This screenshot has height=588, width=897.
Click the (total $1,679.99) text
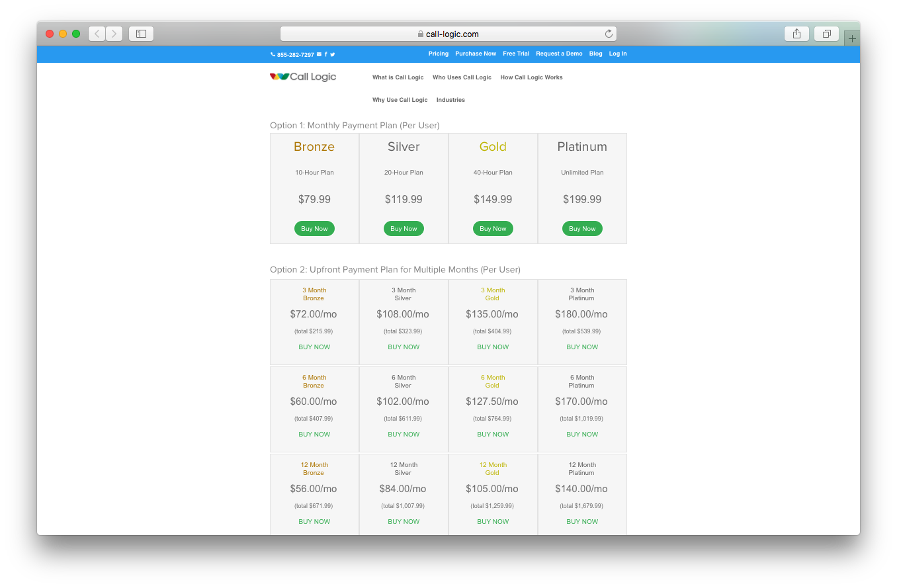[581, 506]
